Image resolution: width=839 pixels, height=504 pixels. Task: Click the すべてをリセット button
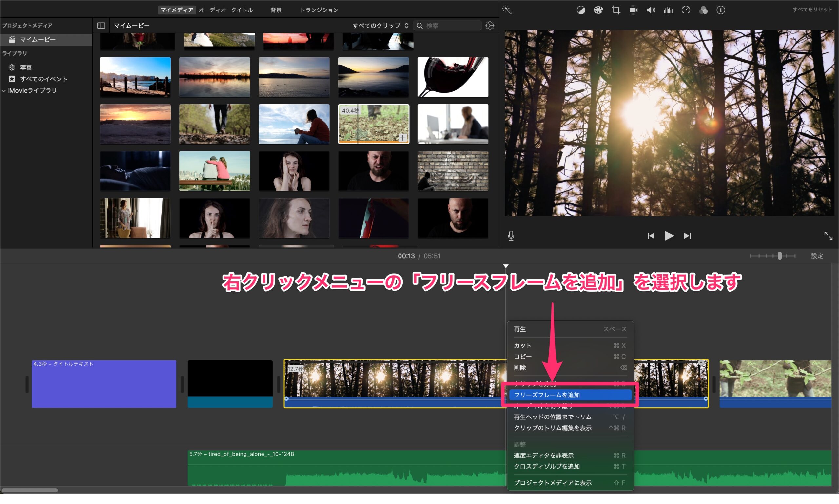click(812, 10)
